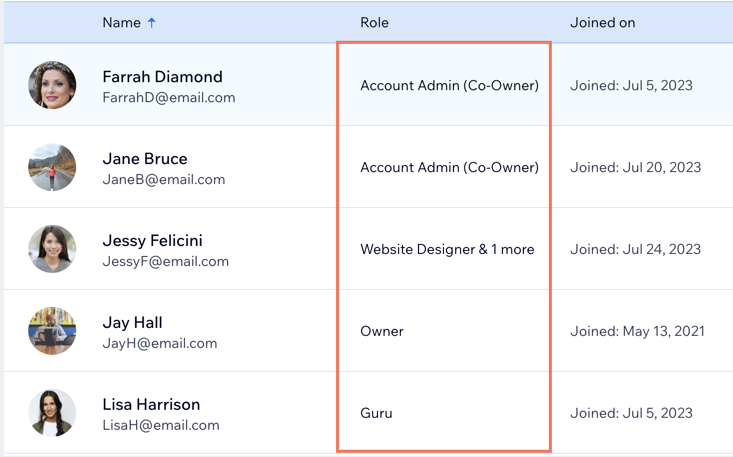The height and width of the screenshot is (457, 733).
Task: Click Website Designer & 1 more role
Action: pyautogui.click(x=447, y=249)
